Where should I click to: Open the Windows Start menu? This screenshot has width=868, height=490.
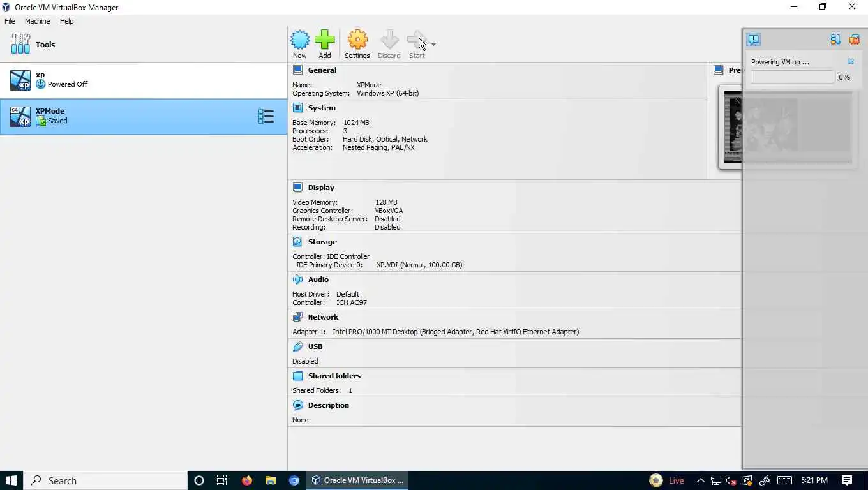[11, 480]
